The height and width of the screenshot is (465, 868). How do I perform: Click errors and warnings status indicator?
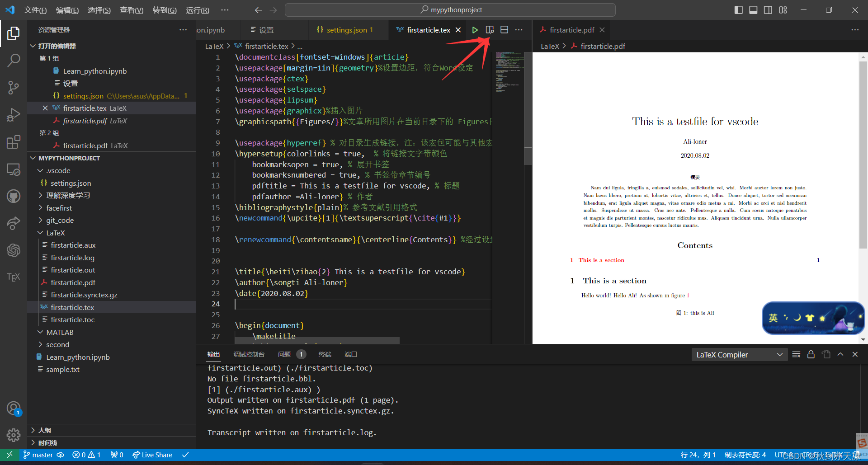point(86,455)
